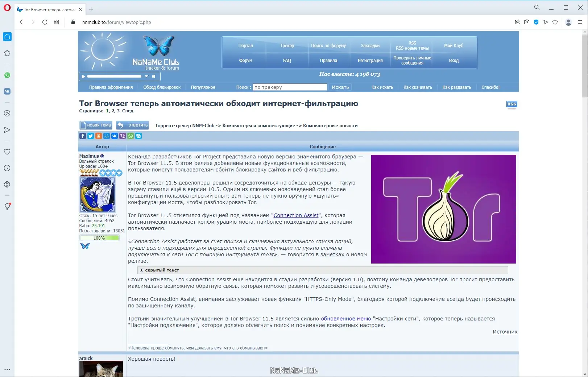588x377 pixels.
Task: Open bookmarks star in sidebar
Action: click(x=7, y=53)
